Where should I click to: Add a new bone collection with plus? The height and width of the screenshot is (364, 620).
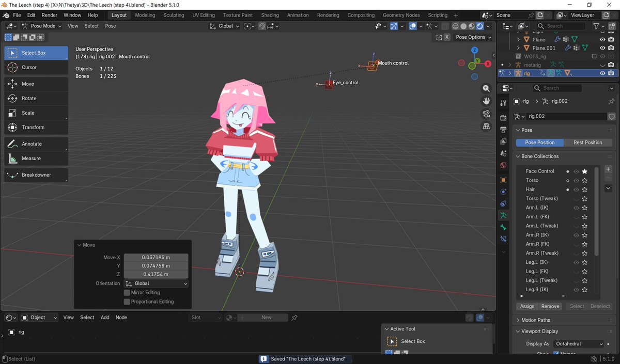pos(608,169)
